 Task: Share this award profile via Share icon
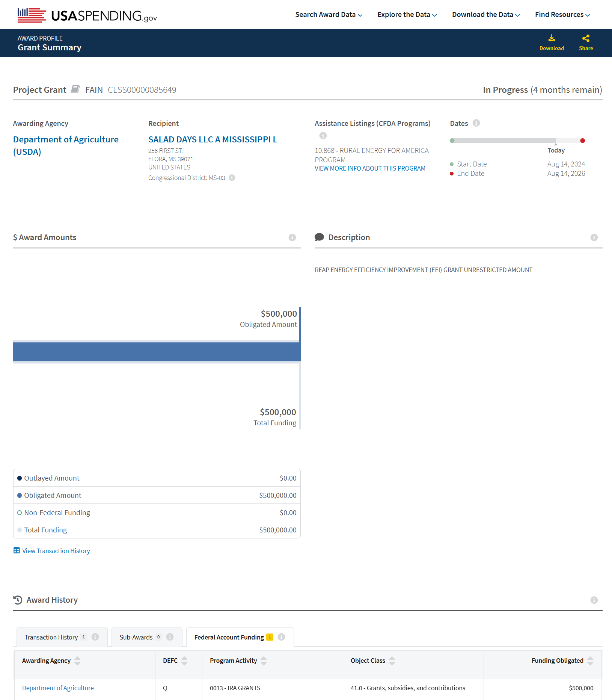586,38
